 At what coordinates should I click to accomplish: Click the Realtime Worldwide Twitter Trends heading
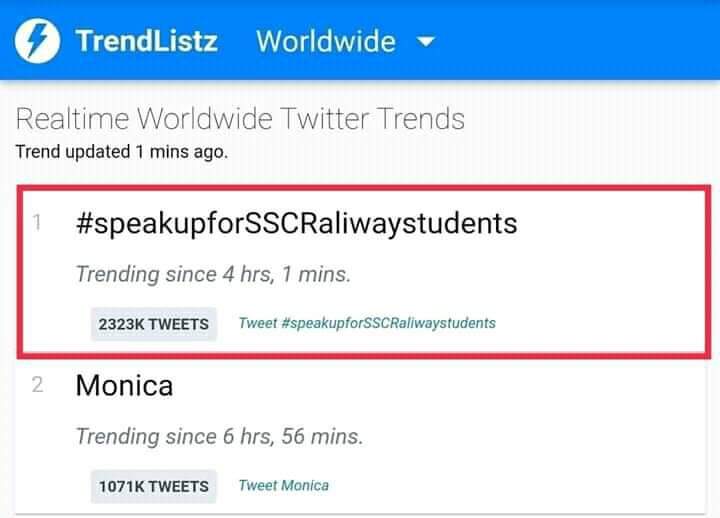(x=240, y=119)
